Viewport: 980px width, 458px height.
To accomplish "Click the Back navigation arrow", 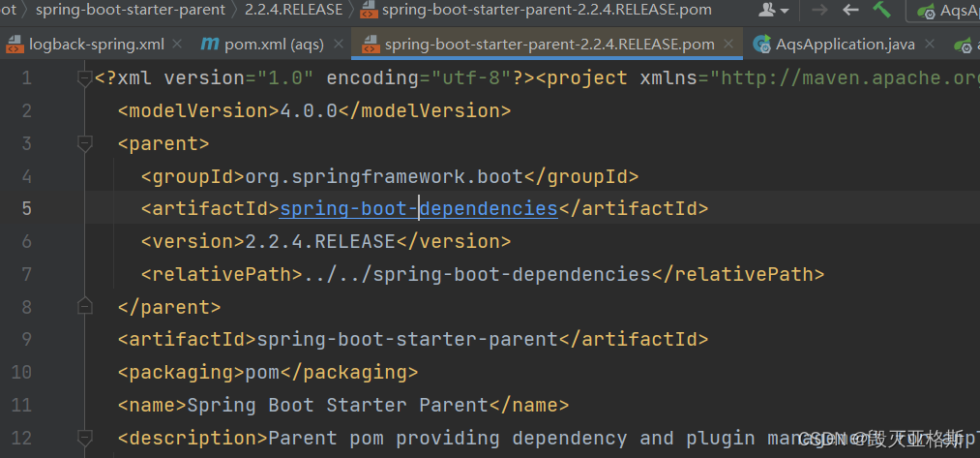I will pyautogui.click(x=850, y=10).
